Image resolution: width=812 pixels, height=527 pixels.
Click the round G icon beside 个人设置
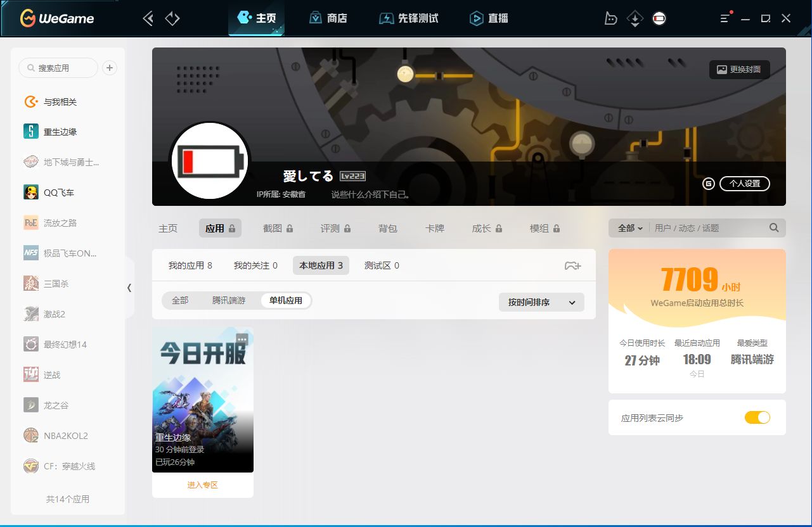pyautogui.click(x=709, y=184)
